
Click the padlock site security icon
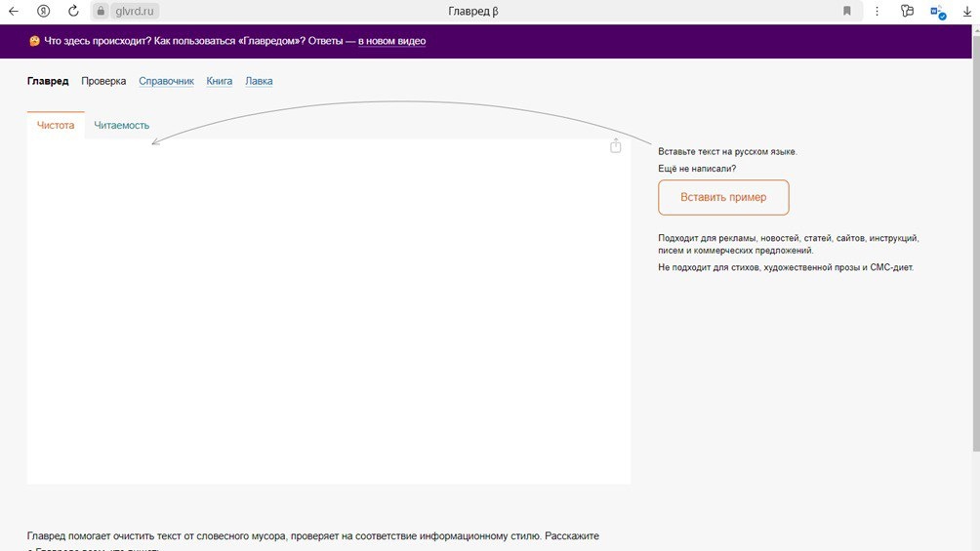point(101,12)
